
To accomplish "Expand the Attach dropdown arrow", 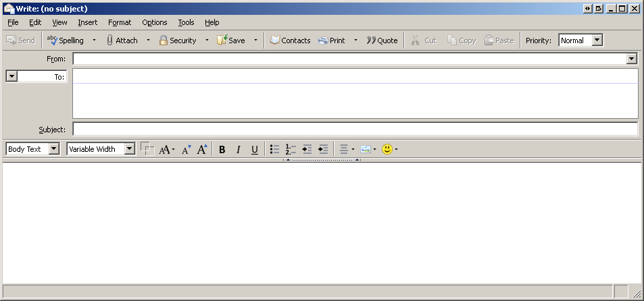I will pos(148,40).
